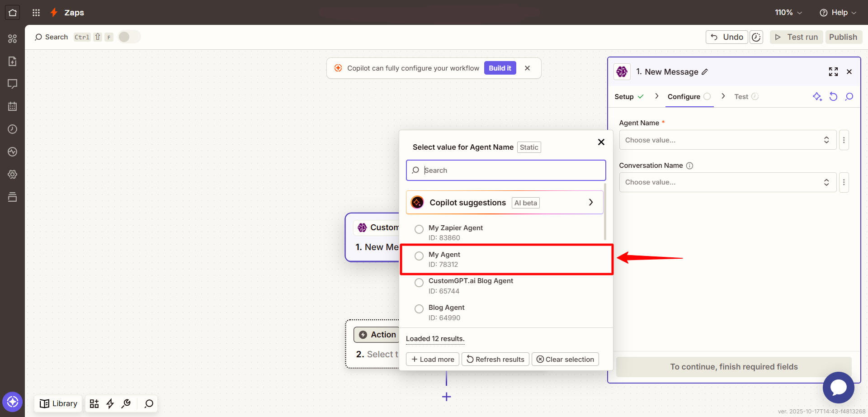Close the New Message side panel

[849, 71]
